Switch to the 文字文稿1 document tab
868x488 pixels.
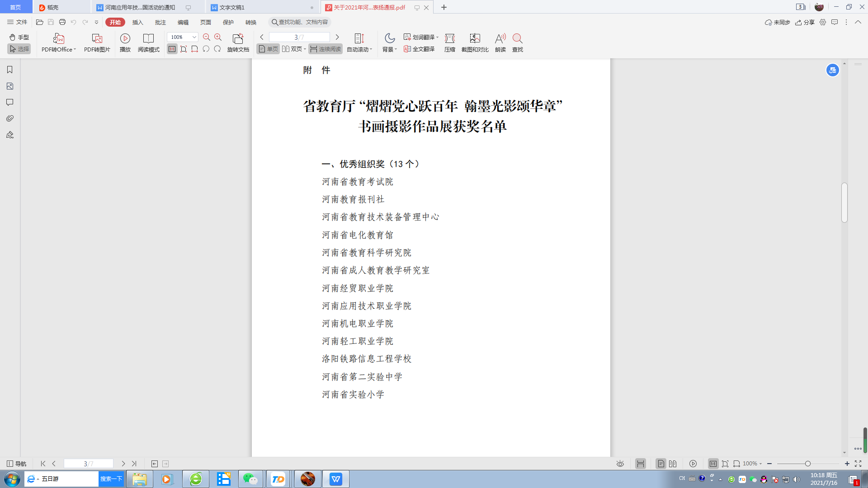point(232,7)
